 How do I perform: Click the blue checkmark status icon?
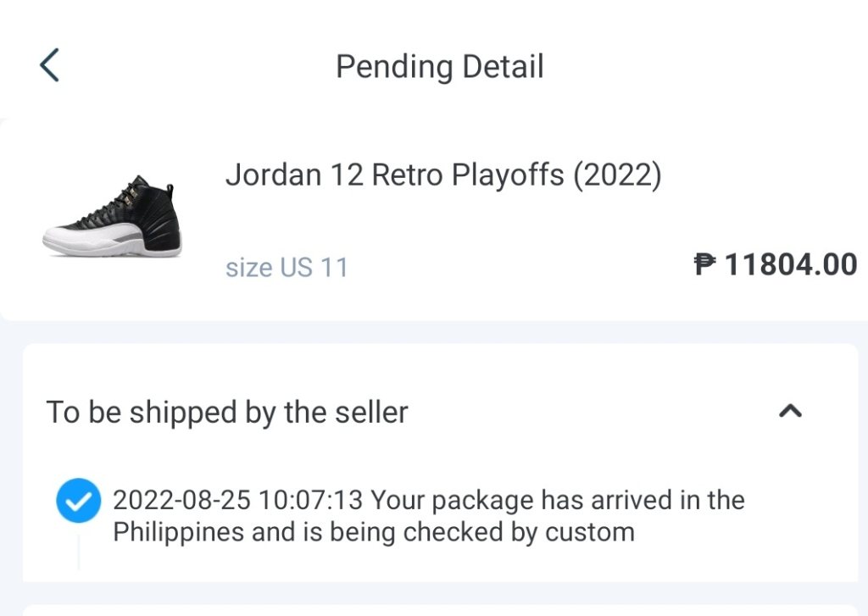point(79,502)
